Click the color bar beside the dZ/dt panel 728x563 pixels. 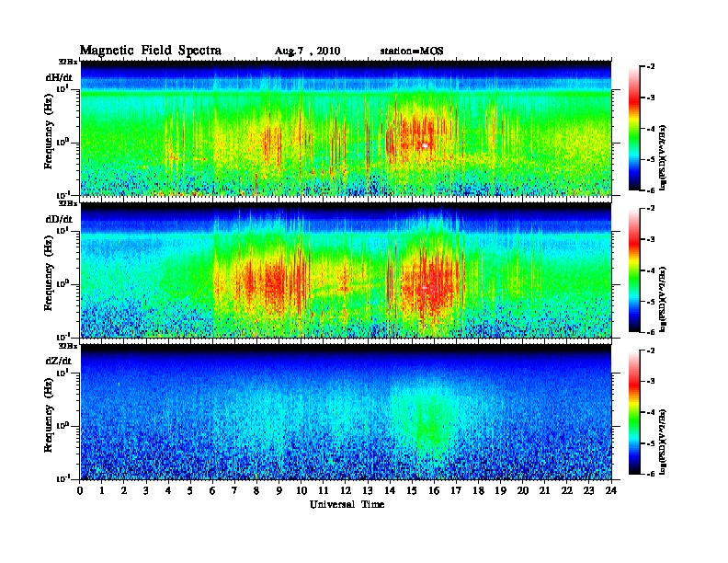[633, 412]
